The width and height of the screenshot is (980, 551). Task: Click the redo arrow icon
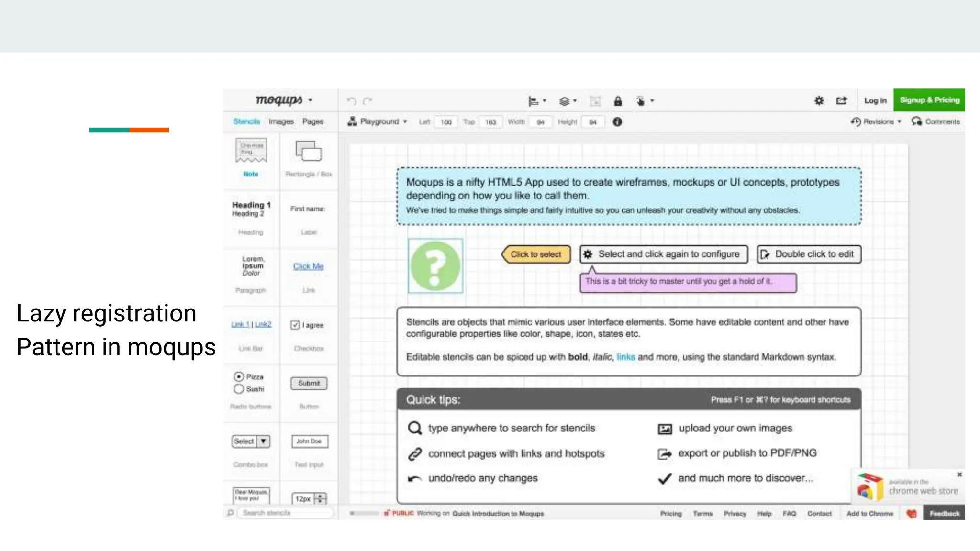pyautogui.click(x=367, y=101)
